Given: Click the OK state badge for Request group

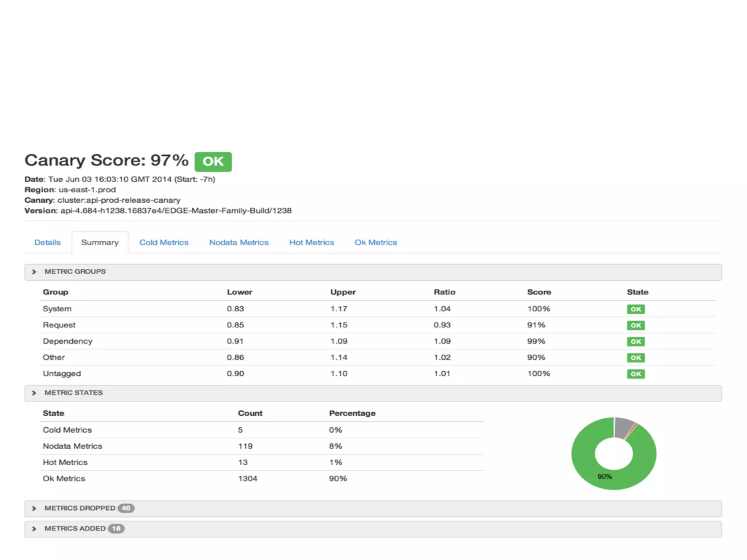Looking at the screenshot, I should pos(636,325).
